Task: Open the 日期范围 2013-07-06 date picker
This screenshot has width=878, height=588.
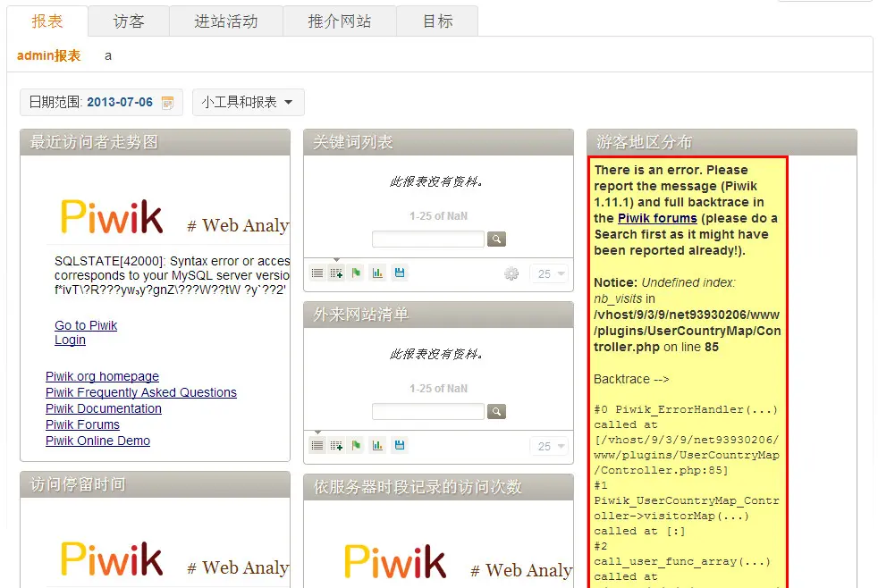Action: [x=101, y=103]
